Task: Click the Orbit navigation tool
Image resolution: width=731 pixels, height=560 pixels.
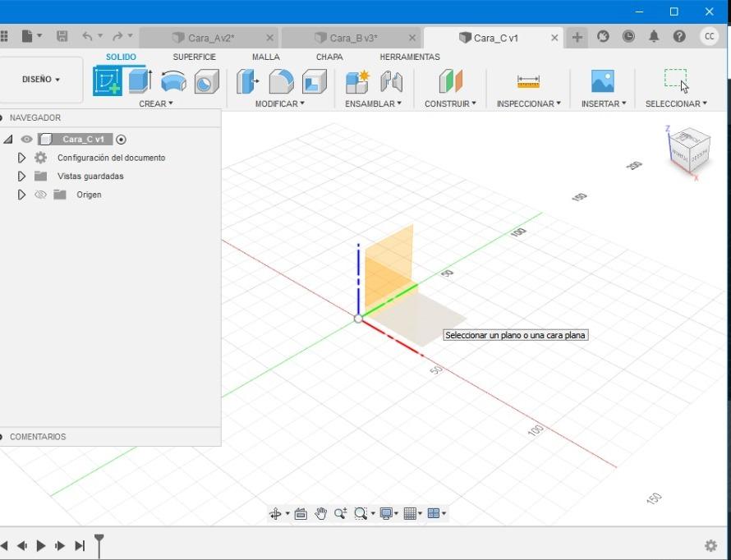Action: tap(275, 513)
